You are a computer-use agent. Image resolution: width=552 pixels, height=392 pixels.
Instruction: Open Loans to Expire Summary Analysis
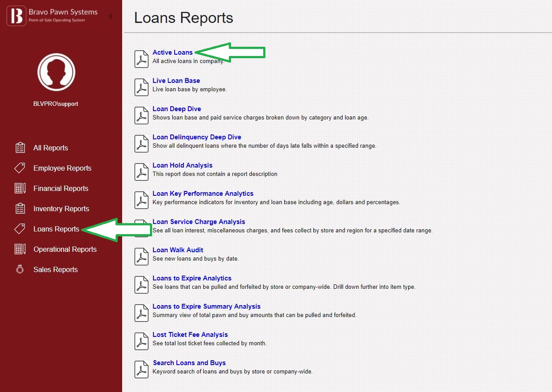206,306
